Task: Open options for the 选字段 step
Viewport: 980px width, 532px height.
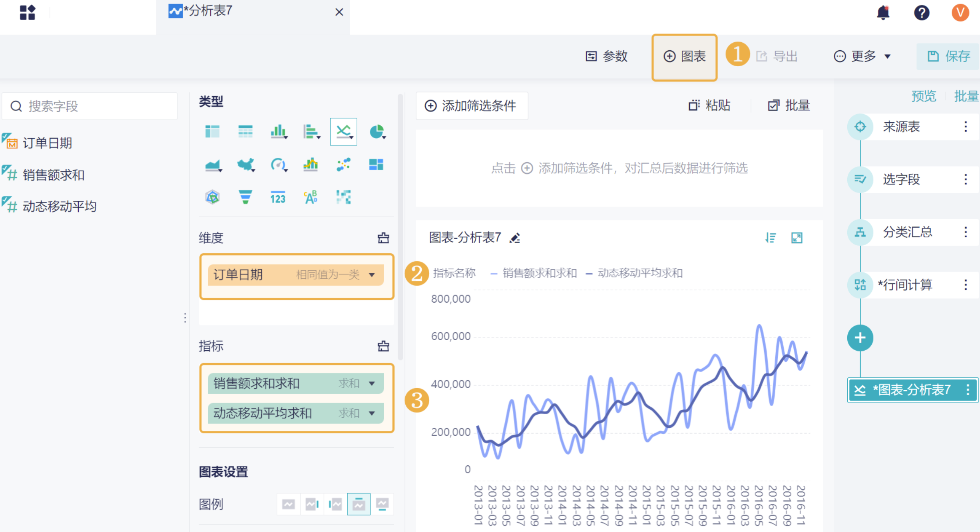Action: pos(966,179)
